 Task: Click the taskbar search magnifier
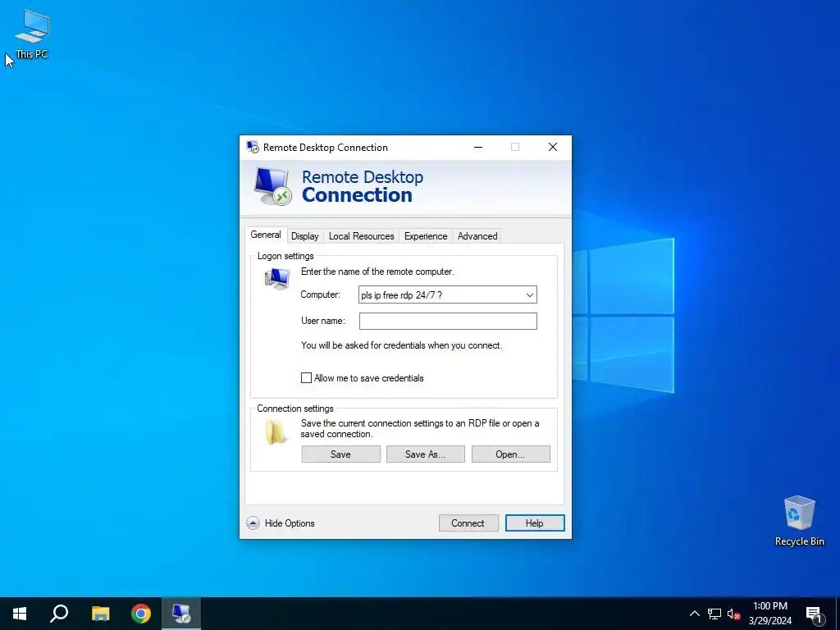click(x=59, y=614)
